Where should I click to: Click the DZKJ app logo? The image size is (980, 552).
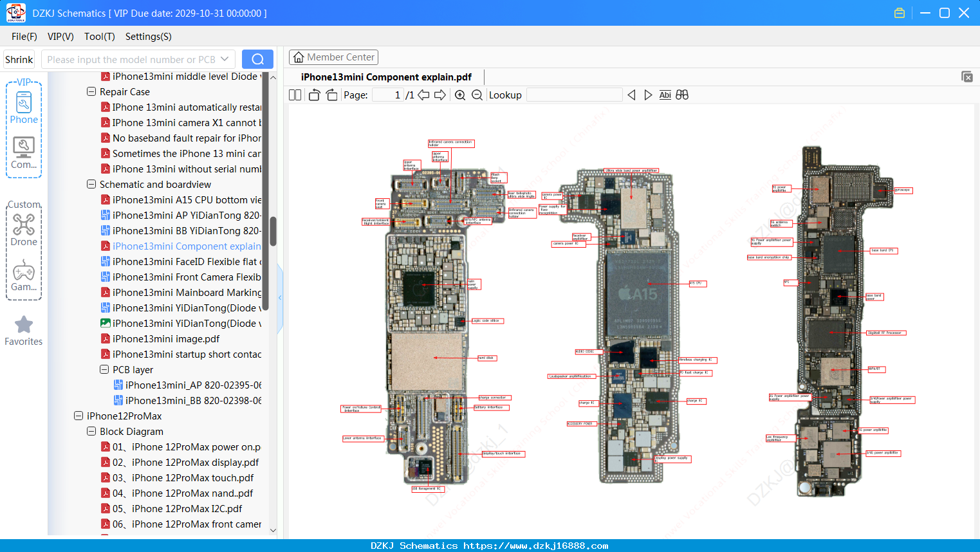[15, 13]
